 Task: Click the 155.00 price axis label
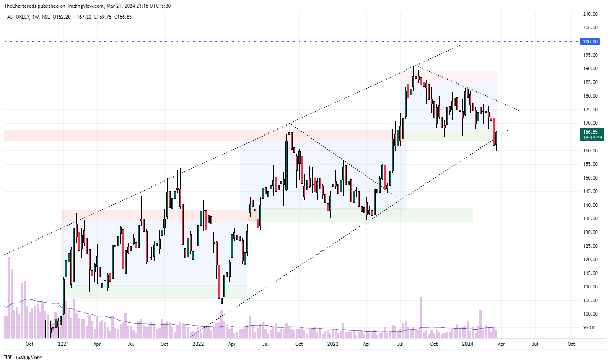[x=590, y=164]
